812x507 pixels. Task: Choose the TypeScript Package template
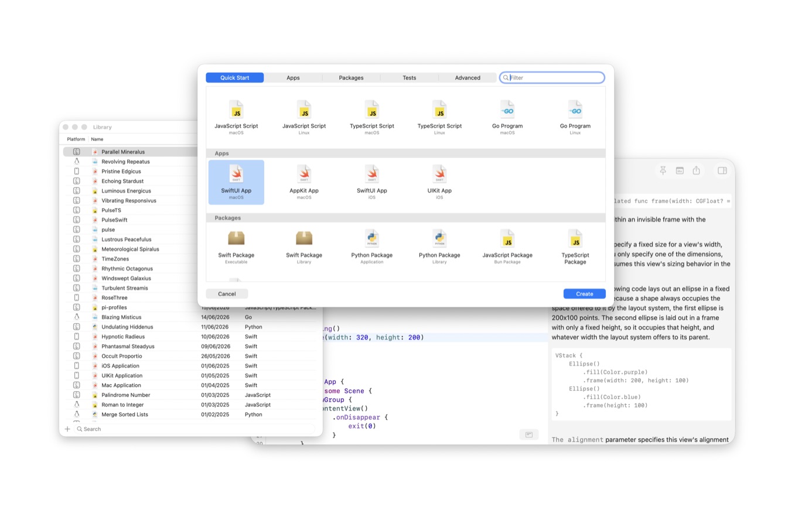(x=575, y=246)
